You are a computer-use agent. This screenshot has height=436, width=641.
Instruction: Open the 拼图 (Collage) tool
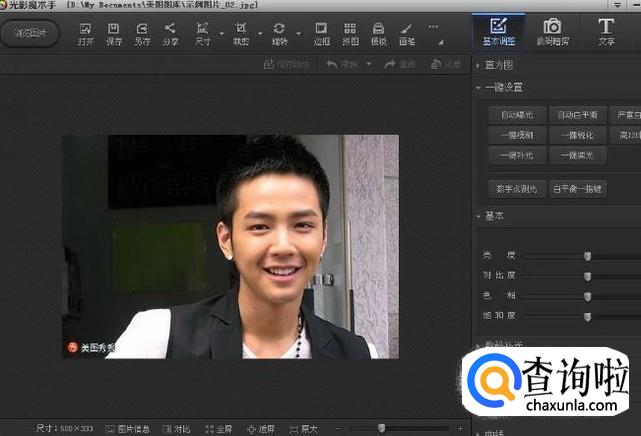(350, 32)
